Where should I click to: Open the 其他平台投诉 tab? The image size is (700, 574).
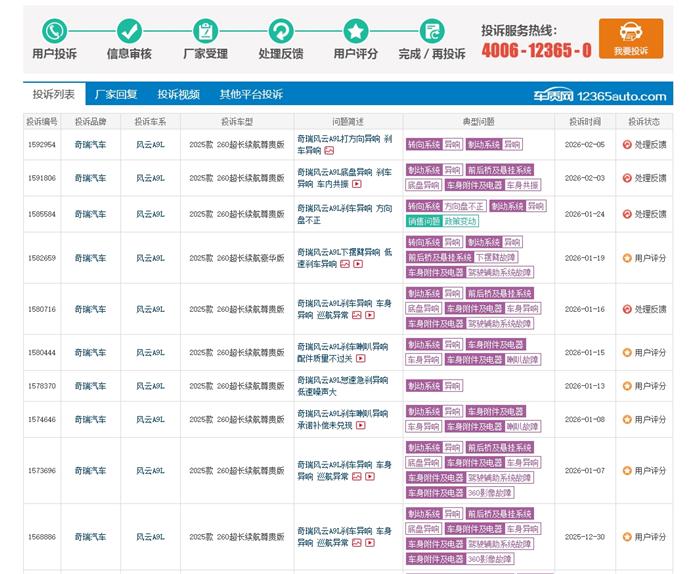(251, 95)
